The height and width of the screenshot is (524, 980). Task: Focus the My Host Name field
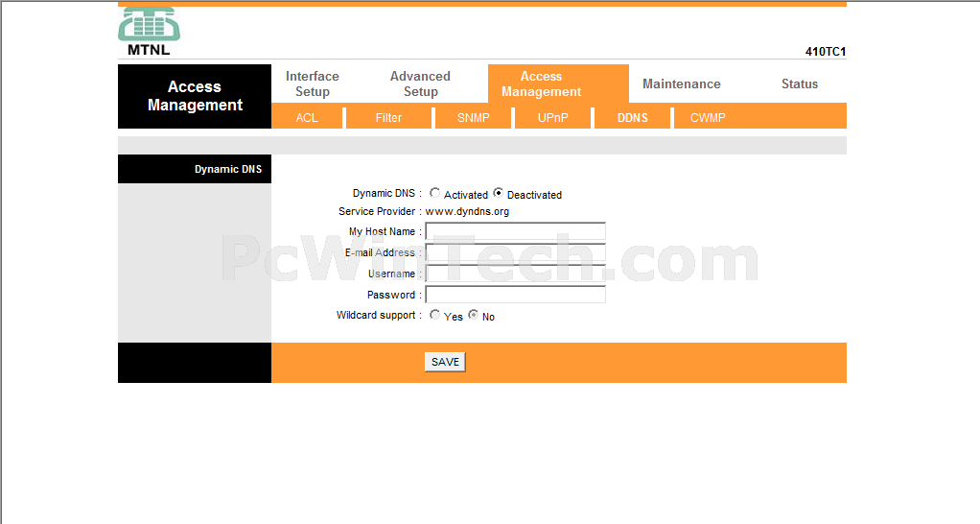click(515, 231)
